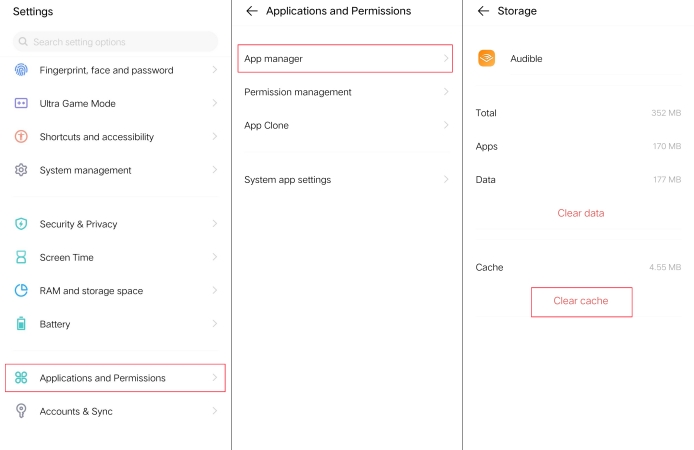Viewport: 694px width, 450px height.
Task: Select the RAM and storage pie icon
Action: [21, 290]
